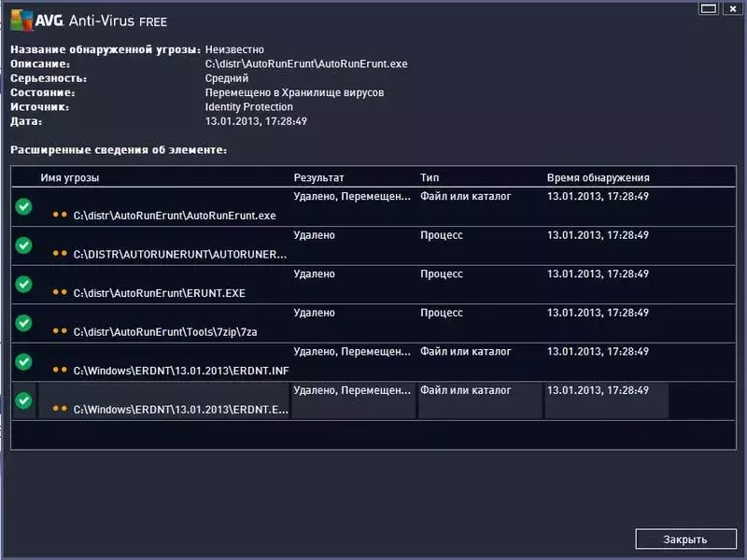This screenshot has width=747, height=560.
Task: Click result 'Удалено, Перемещен...' for ERDNT.E... row
Action: (x=352, y=390)
